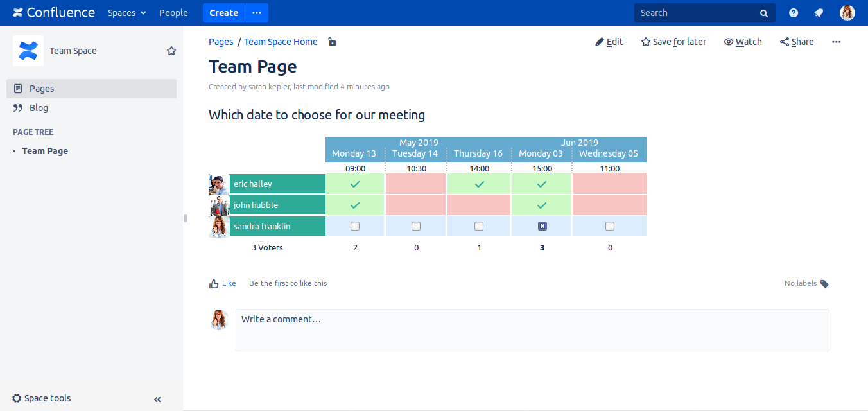Click the help question mark icon
The image size is (868, 411).
coord(794,13)
